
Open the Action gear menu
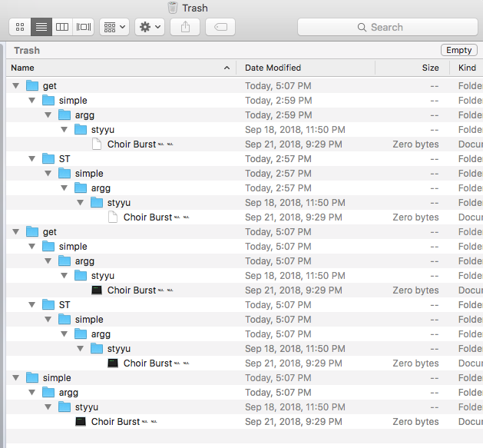click(x=150, y=27)
